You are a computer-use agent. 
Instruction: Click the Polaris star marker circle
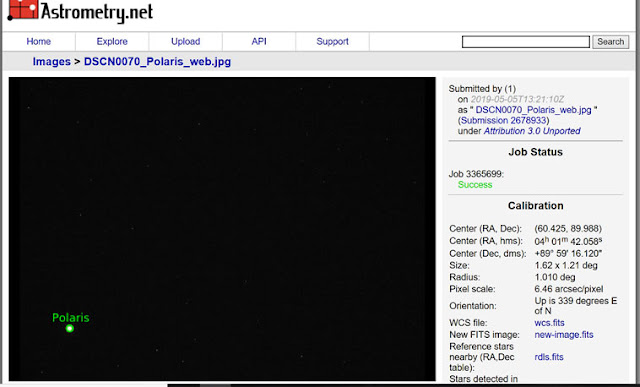coord(70,328)
